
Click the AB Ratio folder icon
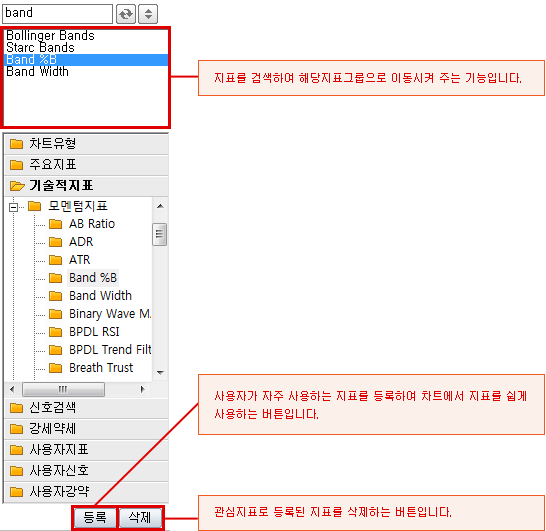[x=55, y=224]
